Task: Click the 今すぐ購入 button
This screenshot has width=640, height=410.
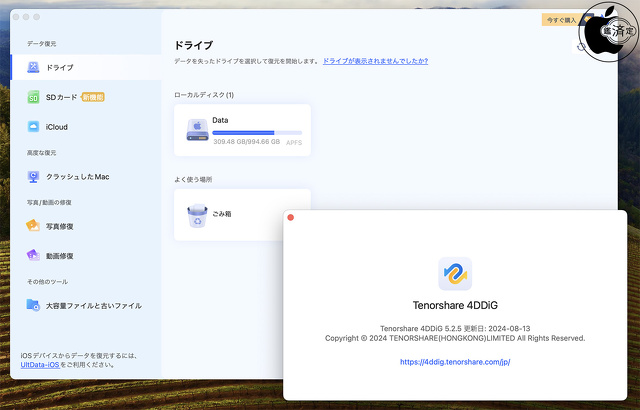Action: click(562, 20)
